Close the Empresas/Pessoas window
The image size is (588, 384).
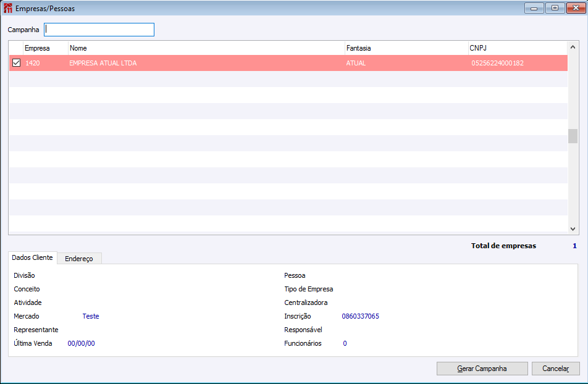tap(576, 8)
